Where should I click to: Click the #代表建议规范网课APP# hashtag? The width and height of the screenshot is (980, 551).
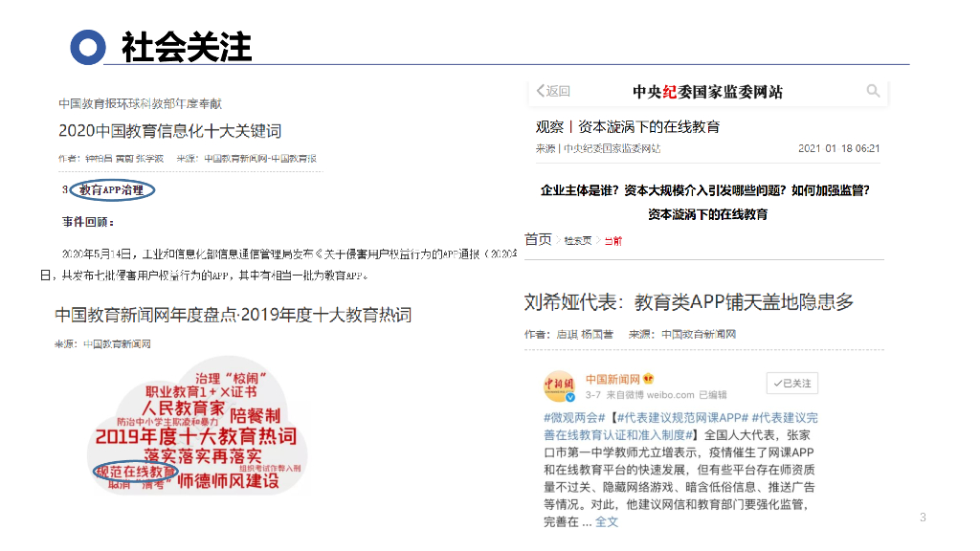coord(682,417)
